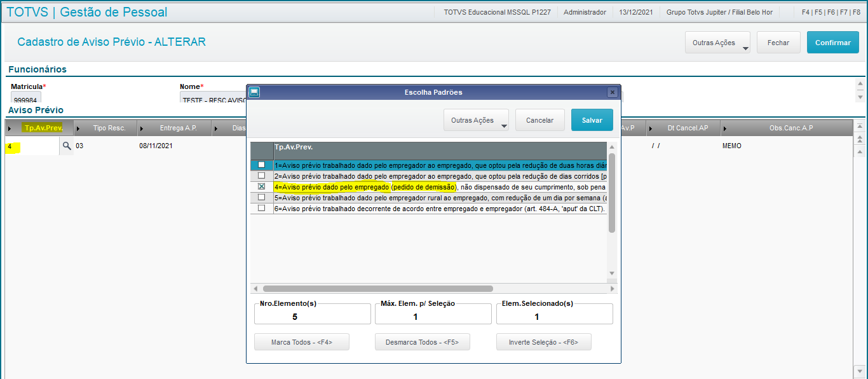The height and width of the screenshot is (379, 868).
Task: Click Cancelar in the dialog
Action: click(x=540, y=120)
